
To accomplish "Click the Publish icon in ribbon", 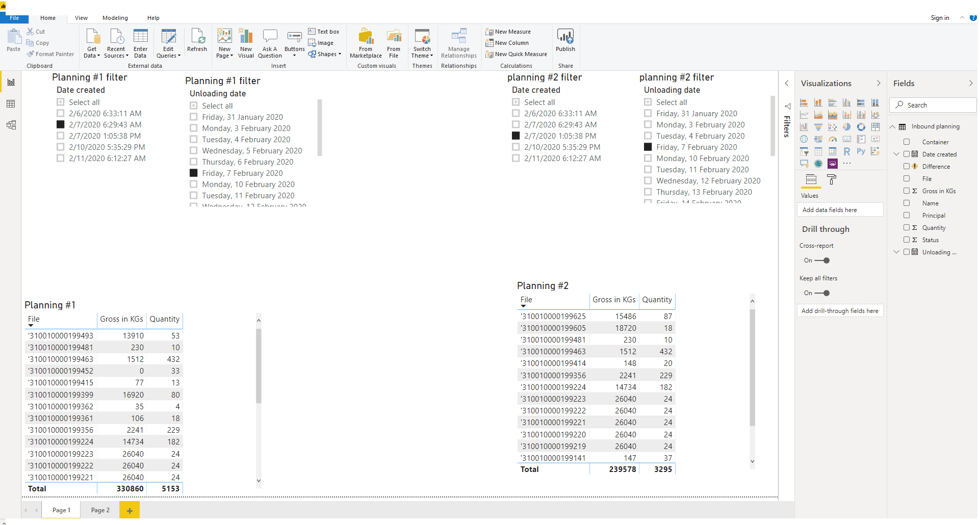I will [x=565, y=40].
